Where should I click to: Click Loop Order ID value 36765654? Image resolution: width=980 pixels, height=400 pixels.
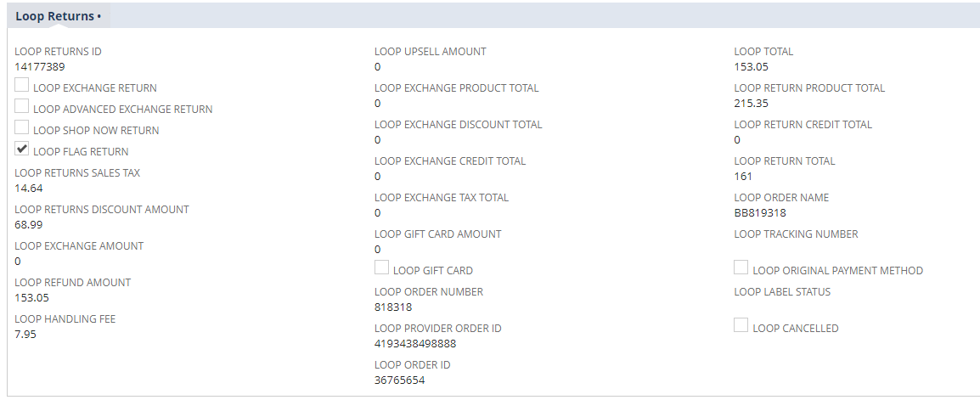tap(399, 380)
